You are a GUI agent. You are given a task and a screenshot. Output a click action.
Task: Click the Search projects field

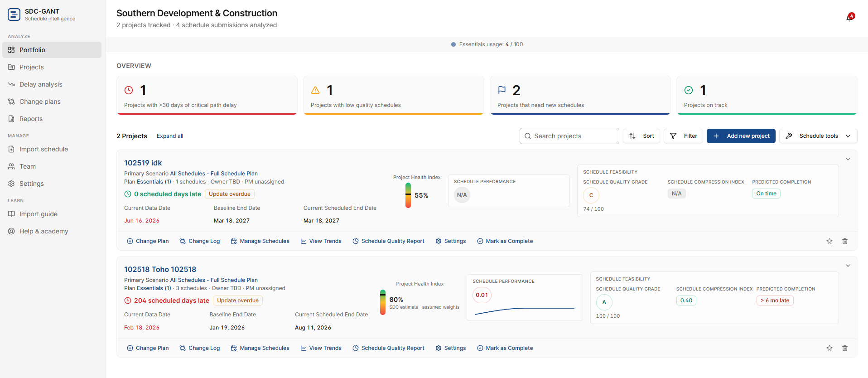[569, 136]
